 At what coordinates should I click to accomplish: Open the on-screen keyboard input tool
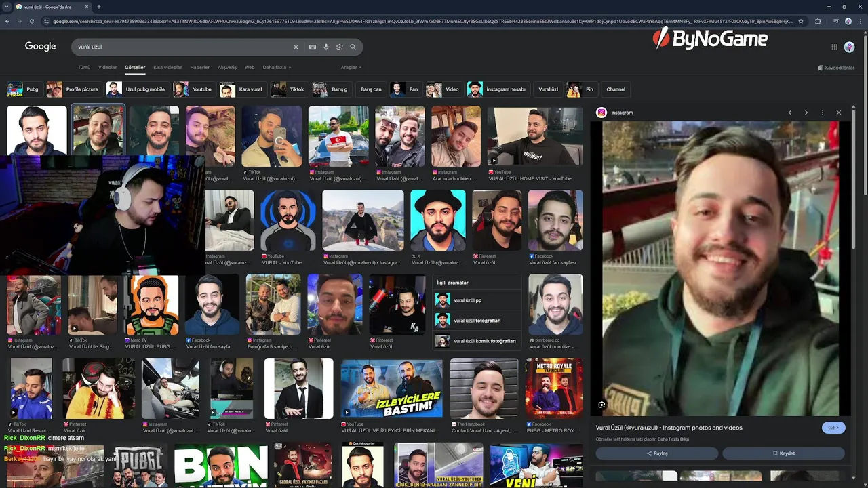(x=313, y=47)
